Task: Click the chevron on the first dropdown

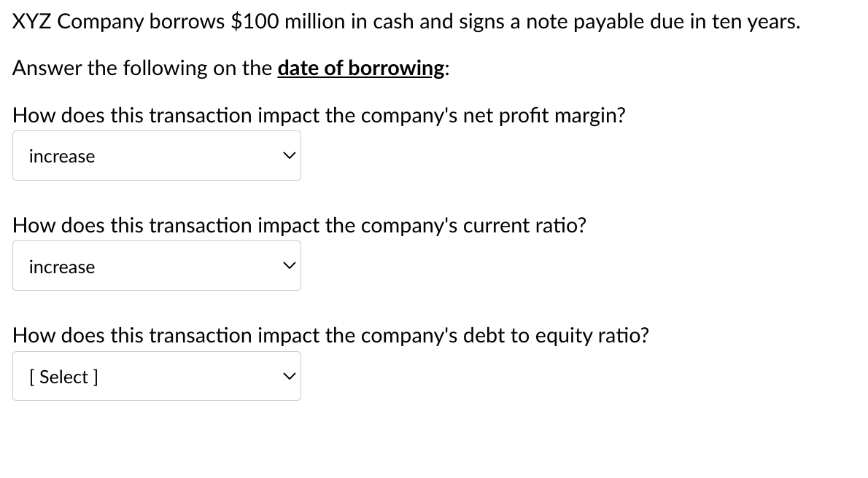Action: tap(289, 154)
